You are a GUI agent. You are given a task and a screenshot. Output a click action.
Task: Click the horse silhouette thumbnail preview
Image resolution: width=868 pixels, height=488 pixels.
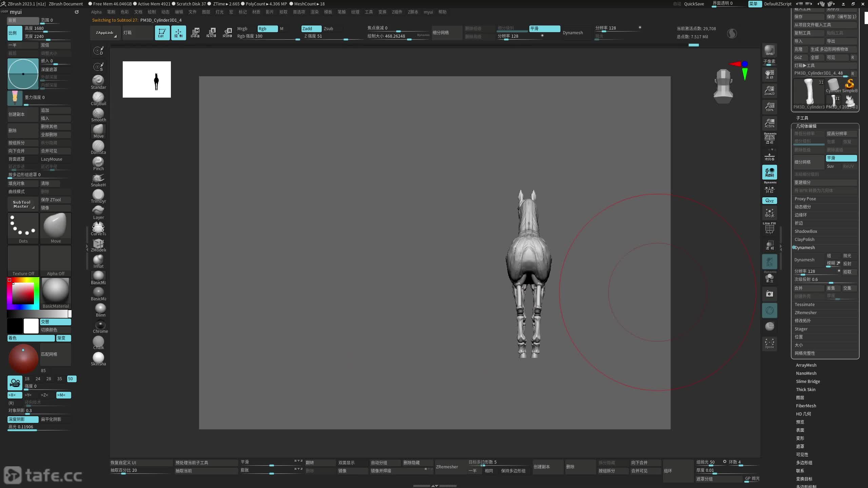click(146, 79)
